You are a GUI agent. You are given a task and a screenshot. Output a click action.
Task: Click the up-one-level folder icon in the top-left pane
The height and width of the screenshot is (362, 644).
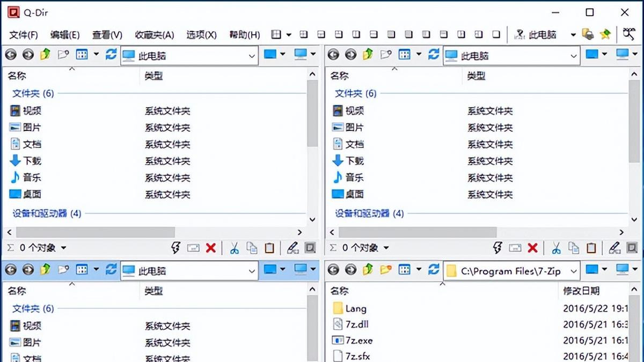point(45,54)
